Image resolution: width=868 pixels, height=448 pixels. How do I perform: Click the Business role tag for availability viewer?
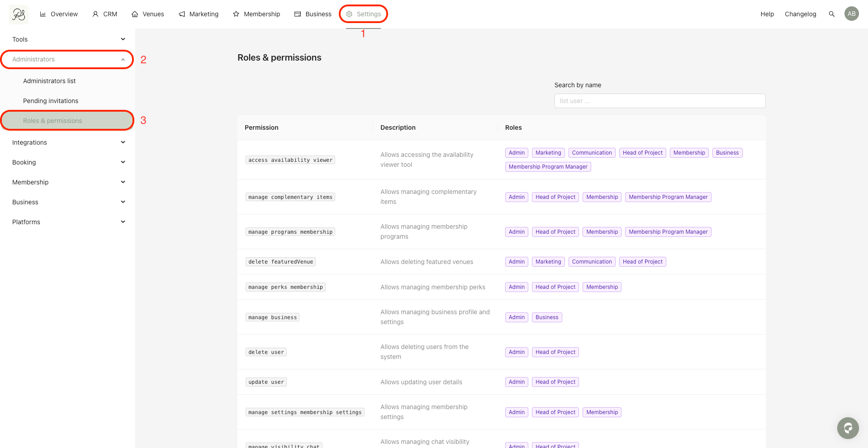pos(727,153)
